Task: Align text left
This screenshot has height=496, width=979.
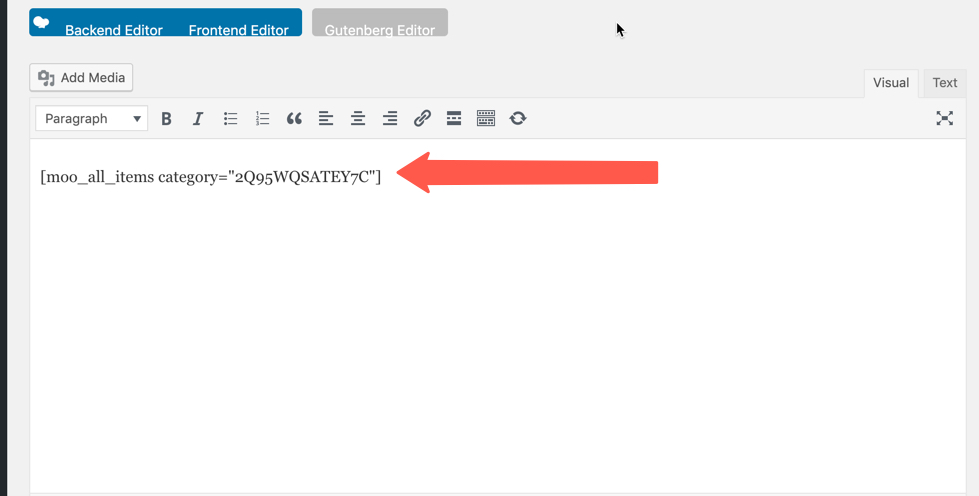Action: pyautogui.click(x=326, y=118)
